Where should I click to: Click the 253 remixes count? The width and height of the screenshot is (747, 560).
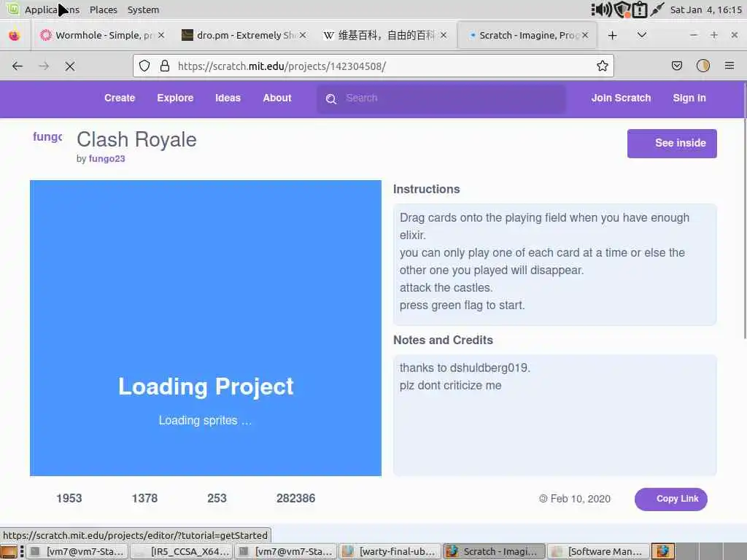[217, 499]
